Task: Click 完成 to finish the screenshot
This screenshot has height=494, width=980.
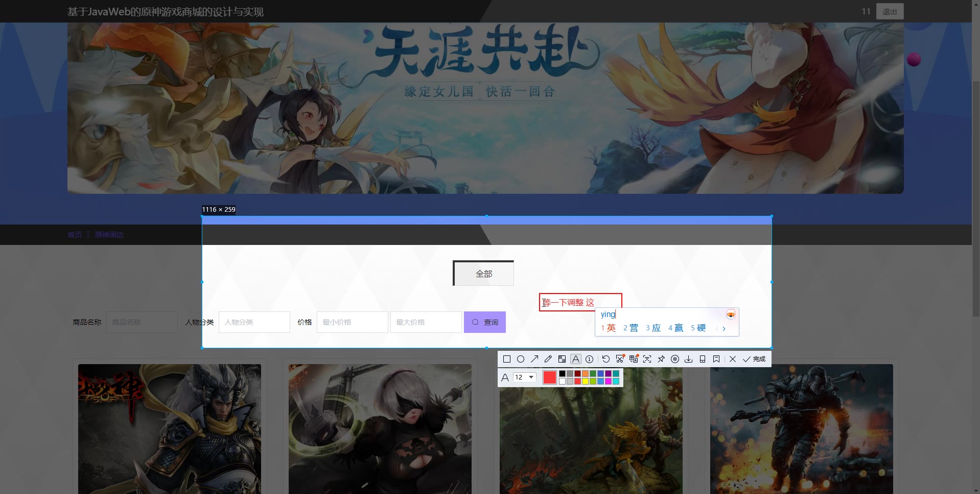Action: pyautogui.click(x=754, y=359)
